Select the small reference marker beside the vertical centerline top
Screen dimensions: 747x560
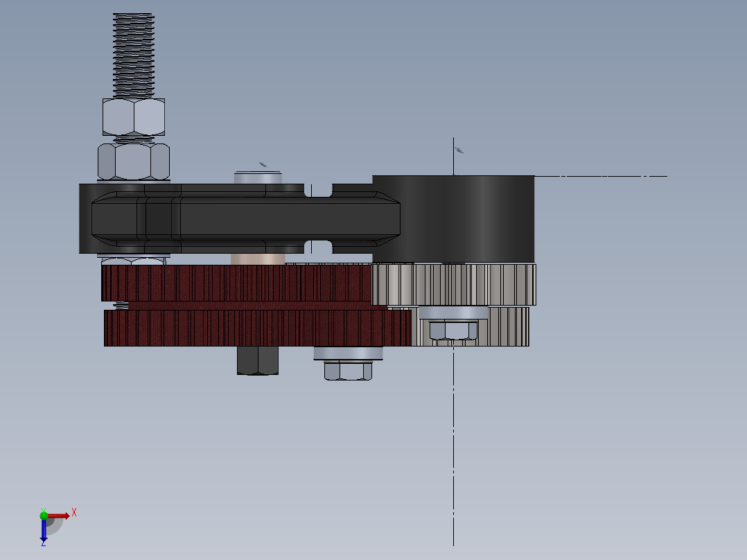459,150
